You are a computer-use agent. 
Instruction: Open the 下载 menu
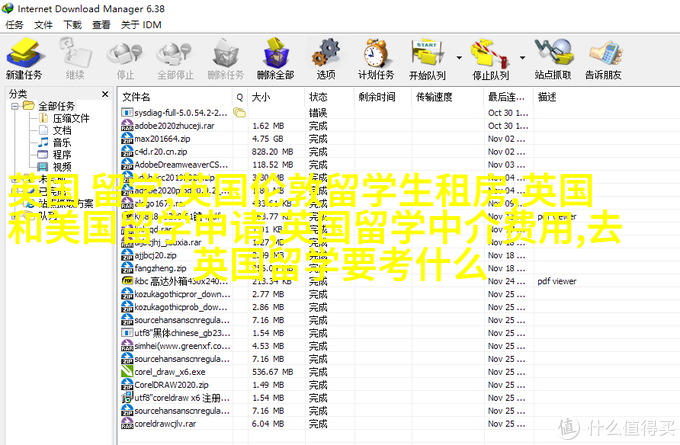click(72, 25)
